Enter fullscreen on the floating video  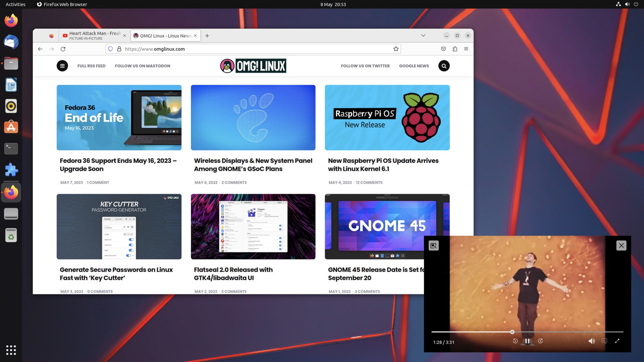[x=617, y=341]
